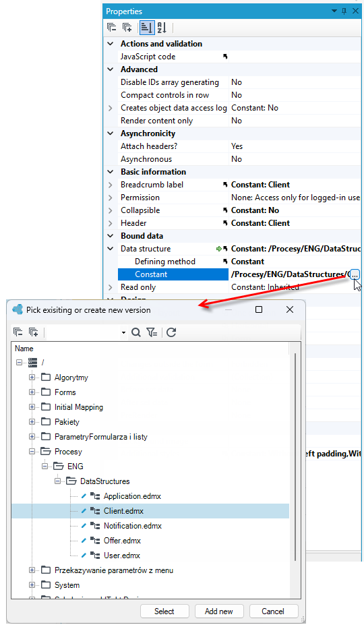
Task: Select Asynchronous property row
Action: pos(239,159)
